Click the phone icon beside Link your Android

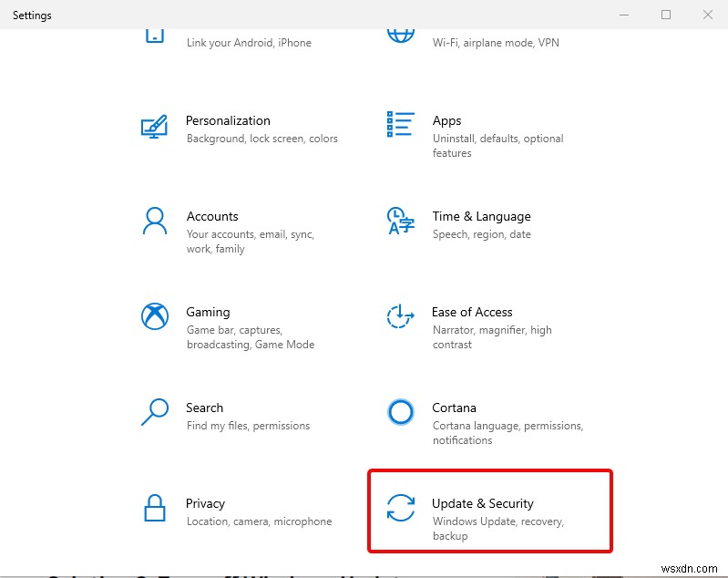(155, 36)
